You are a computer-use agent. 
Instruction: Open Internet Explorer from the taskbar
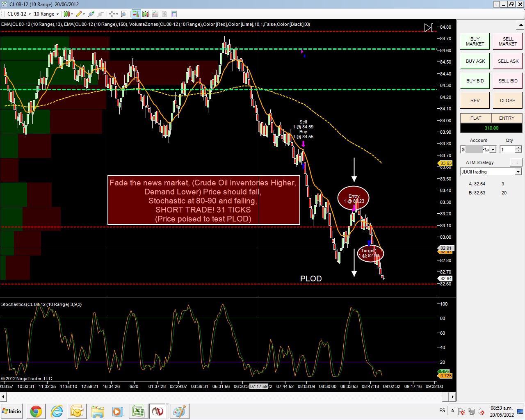pos(57,411)
